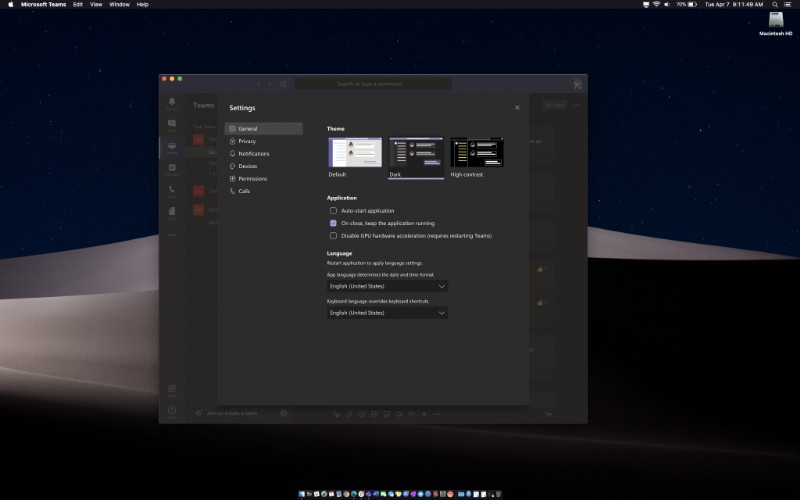Go to the Notifications settings section

pyautogui.click(x=253, y=154)
